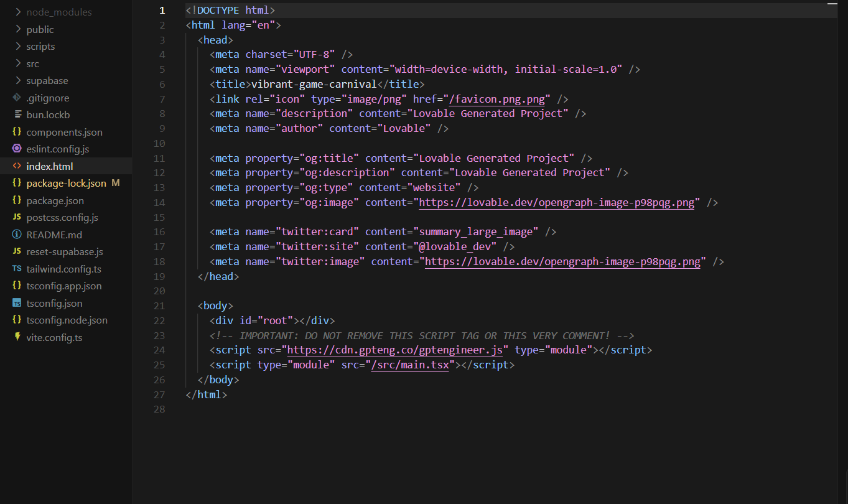Screen dimensions: 848x504
Task: Select index.html in the file tree
Action: coord(50,166)
